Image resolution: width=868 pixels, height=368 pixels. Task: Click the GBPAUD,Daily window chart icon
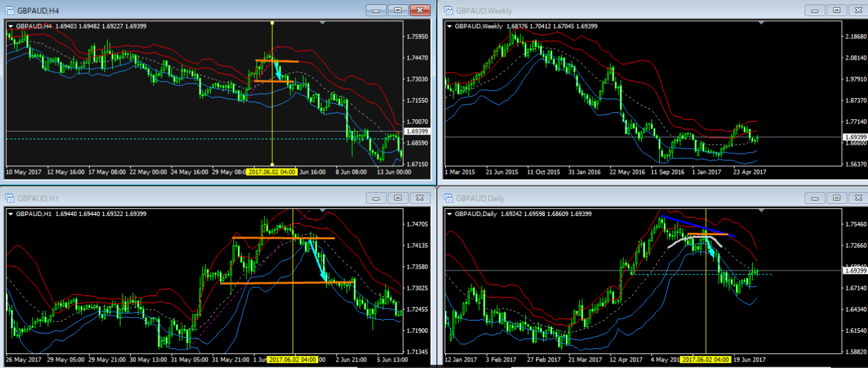tap(448, 198)
